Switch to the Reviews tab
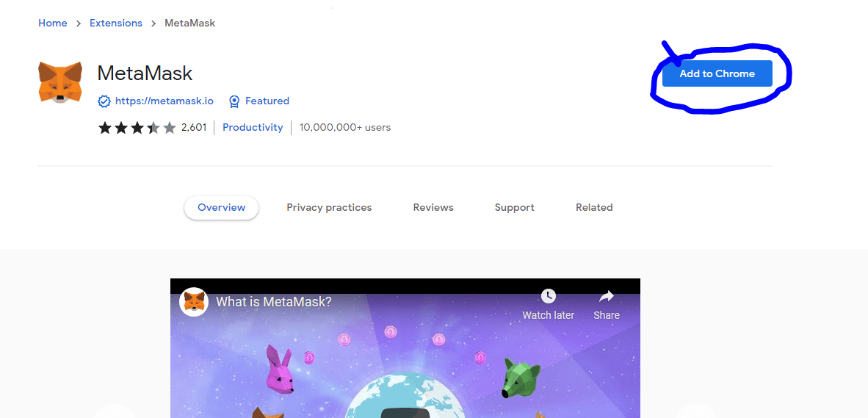Viewport: 868px width, 418px height. (x=433, y=208)
